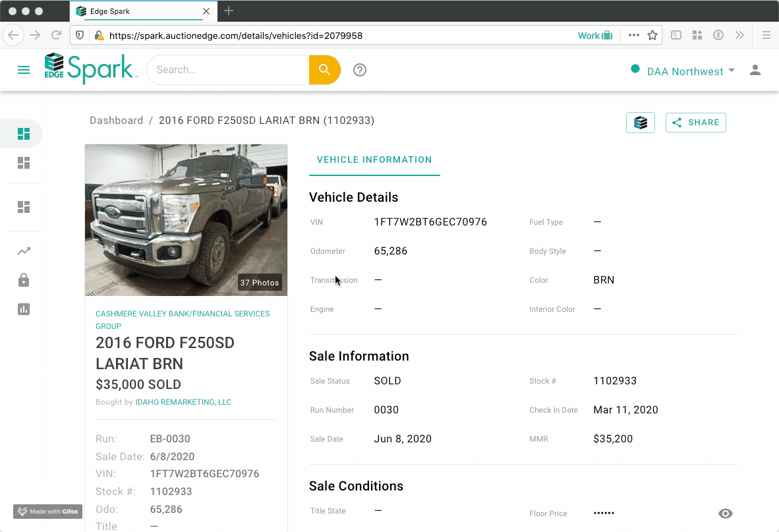
Task: Click the browser address bar URL
Action: coord(235,36)
